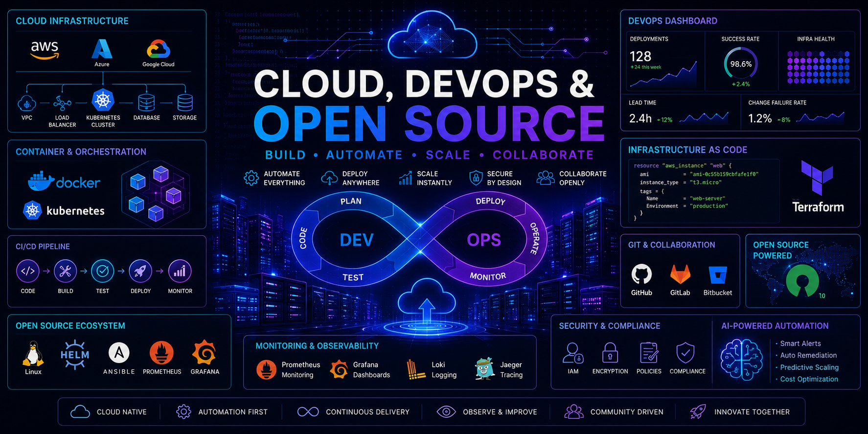Image resolution: width=868 pixels, height=434 pixels.
Task: Click the Prometheus Monitoring label
Action: point(301,370)
